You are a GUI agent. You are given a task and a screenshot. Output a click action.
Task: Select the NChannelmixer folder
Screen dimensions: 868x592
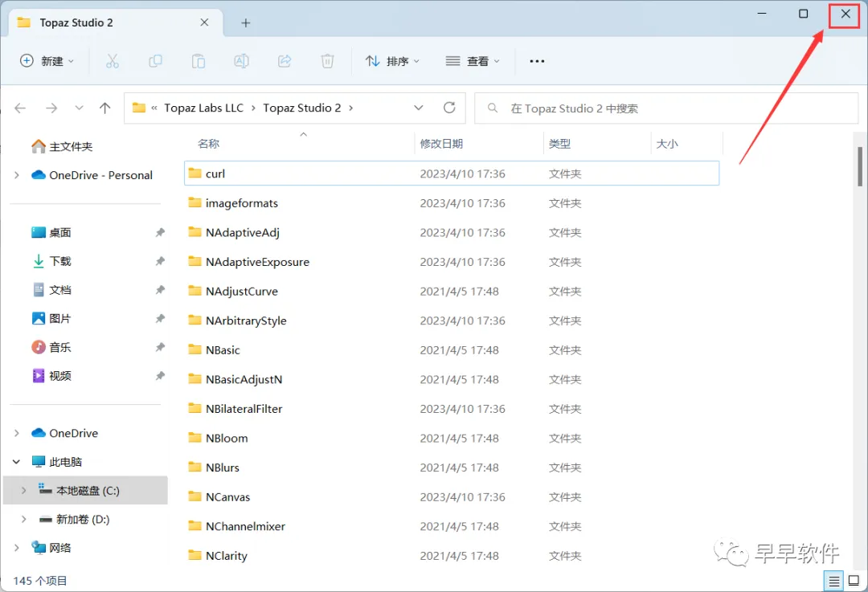[452, 526]
